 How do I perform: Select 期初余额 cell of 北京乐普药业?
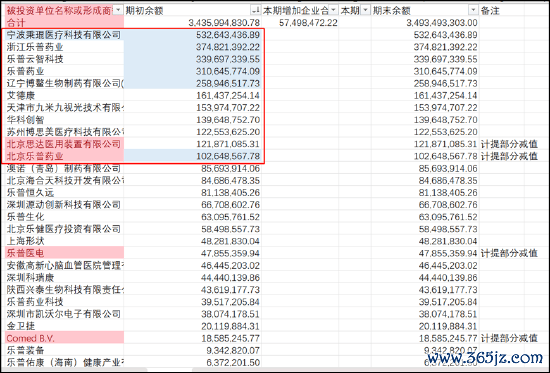click(193, 156)
